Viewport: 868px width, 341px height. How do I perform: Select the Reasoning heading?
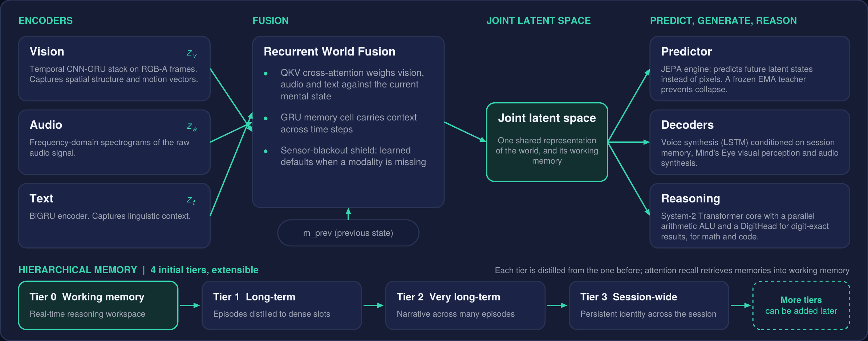pos(691,198)
